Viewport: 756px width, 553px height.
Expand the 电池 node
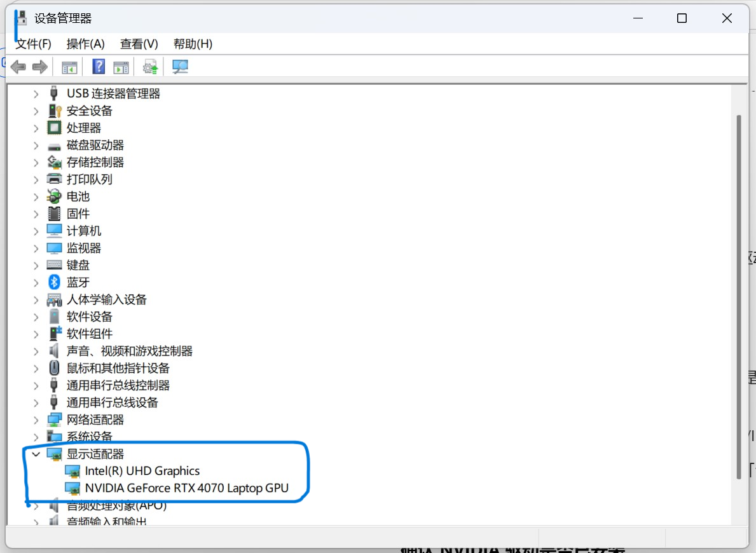click(x=36, y=197)
